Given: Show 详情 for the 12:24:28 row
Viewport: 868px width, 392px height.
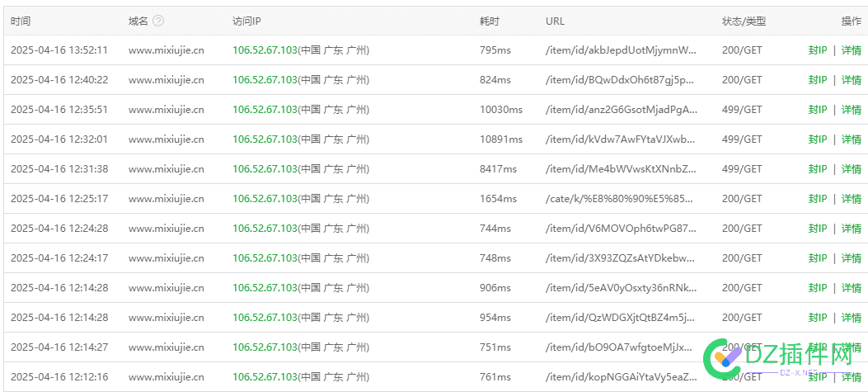Looking at the screenshot, I should 852,229.
